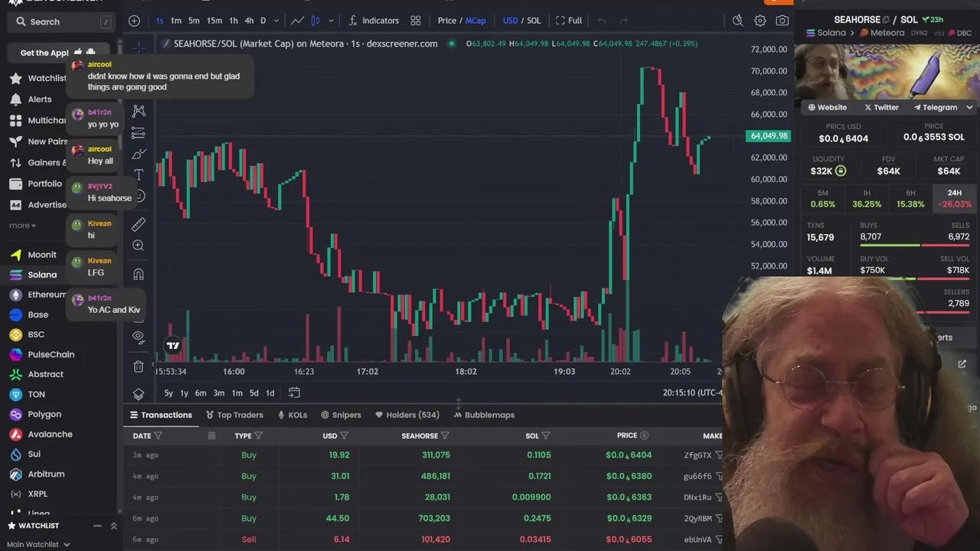Switch chart to Price mode
Viewport: 980px width, 551px height.
pos(447,21)
